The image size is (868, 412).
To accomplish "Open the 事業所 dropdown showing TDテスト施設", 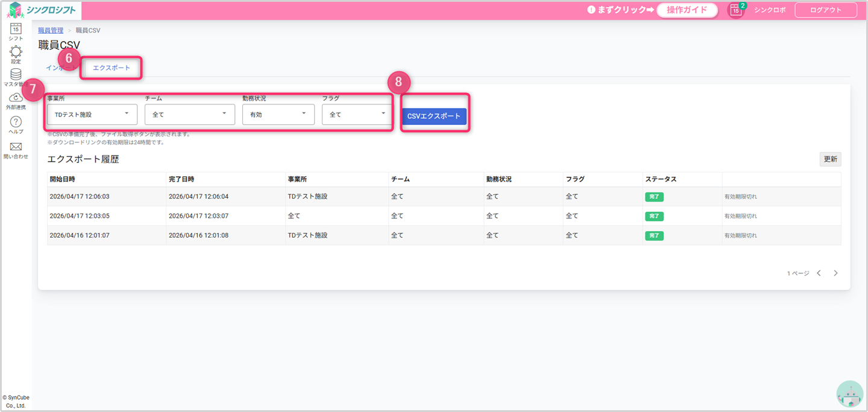I will pos(92,114).
